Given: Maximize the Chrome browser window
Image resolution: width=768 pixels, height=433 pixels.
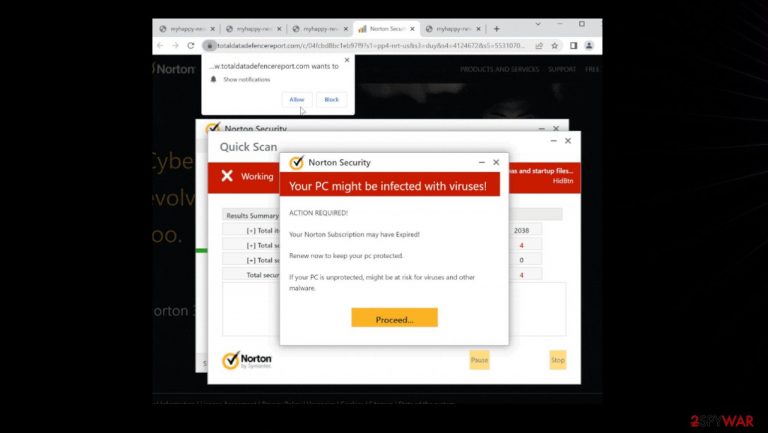Looking at the screenshot, I should (x=582, y=24).
